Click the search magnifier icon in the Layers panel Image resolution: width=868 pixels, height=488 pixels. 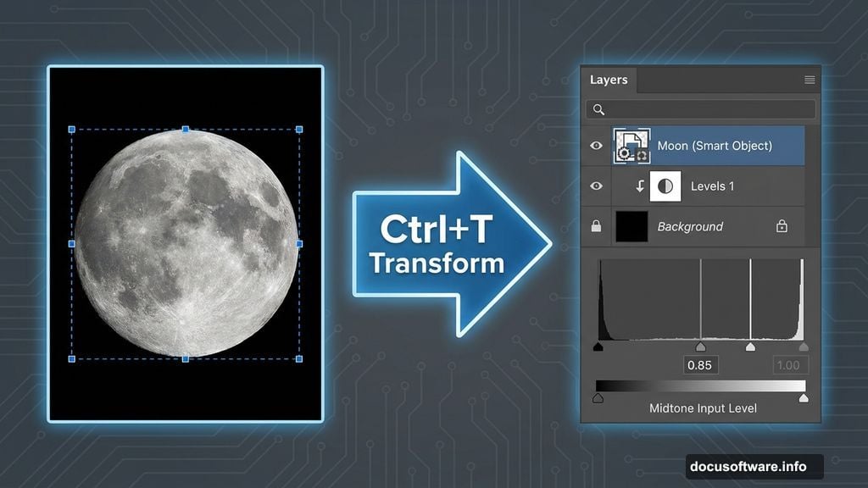pyautogui.click(x=598, y=108)
